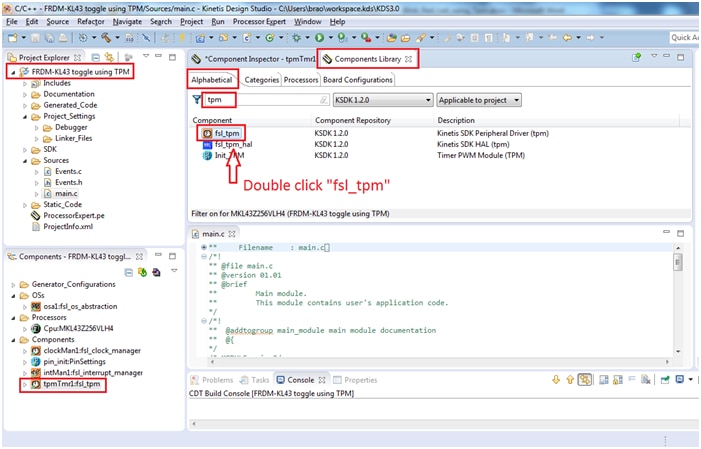Click the green Run button icon

tap(319, 38)
